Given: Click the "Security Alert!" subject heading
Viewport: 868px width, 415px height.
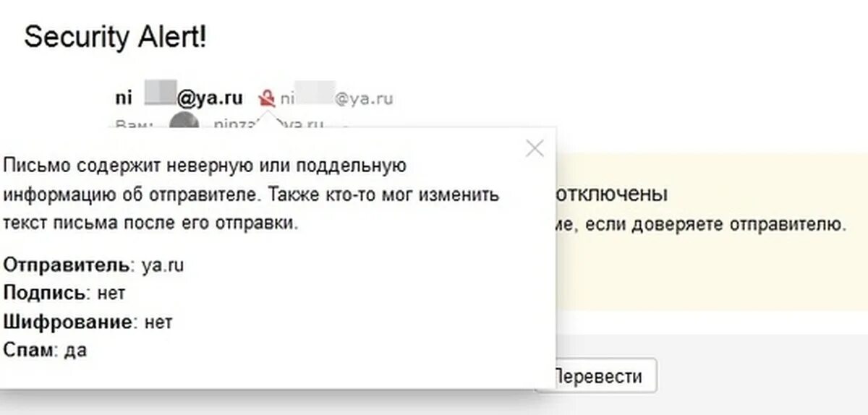Looking at the screenshot, I should coord(116,38).
